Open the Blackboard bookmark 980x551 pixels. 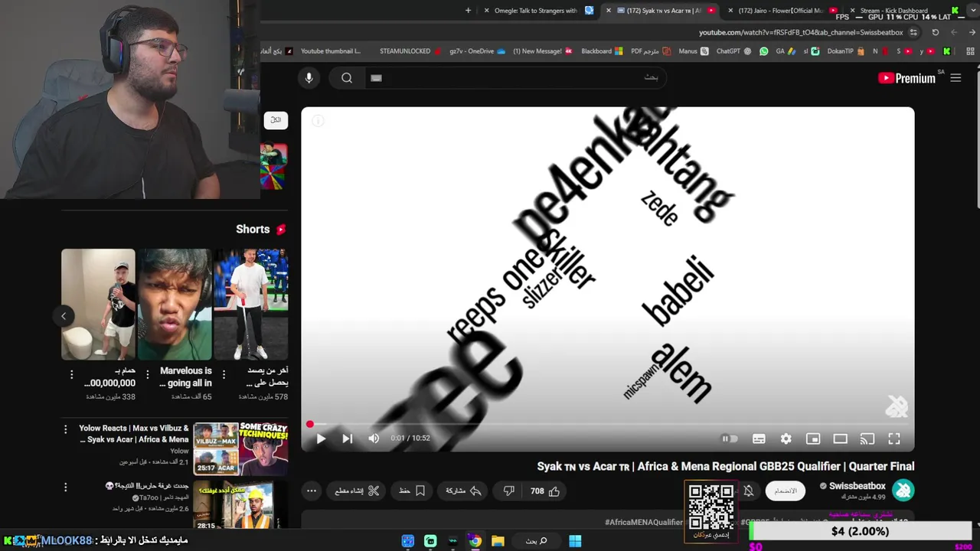click(x=602, y=51)
